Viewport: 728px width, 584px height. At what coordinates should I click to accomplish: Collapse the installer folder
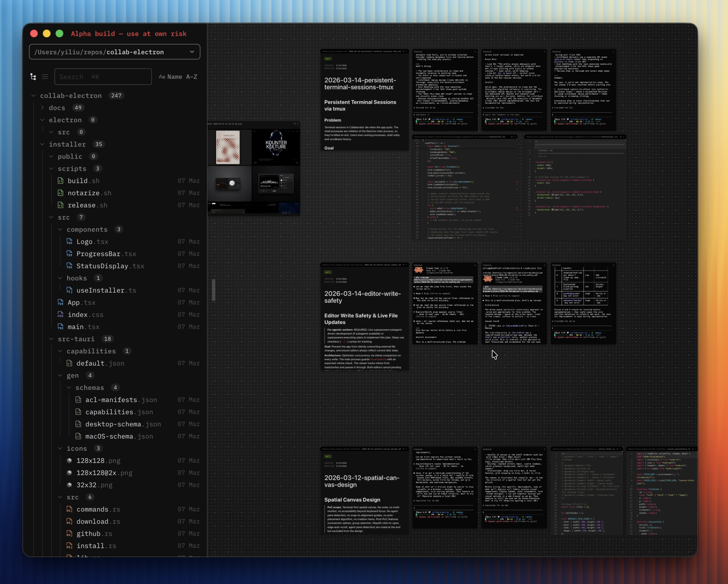(x=42, y=144)
